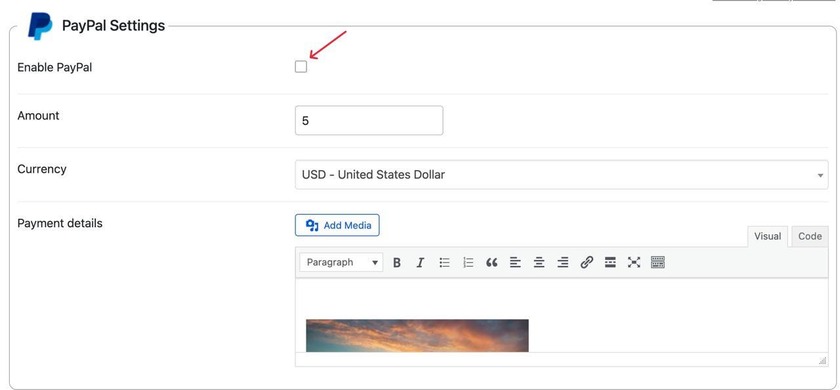The width and height of the screenshot is (840, 390).
Task: Align text left
Action: click(515, 262)
